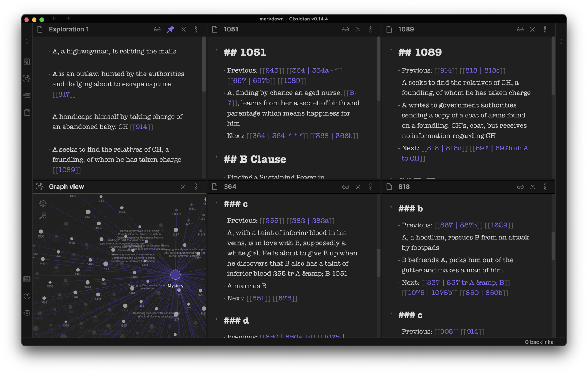
Task: Close the 364 pane
Action: [x=358, y=187]
